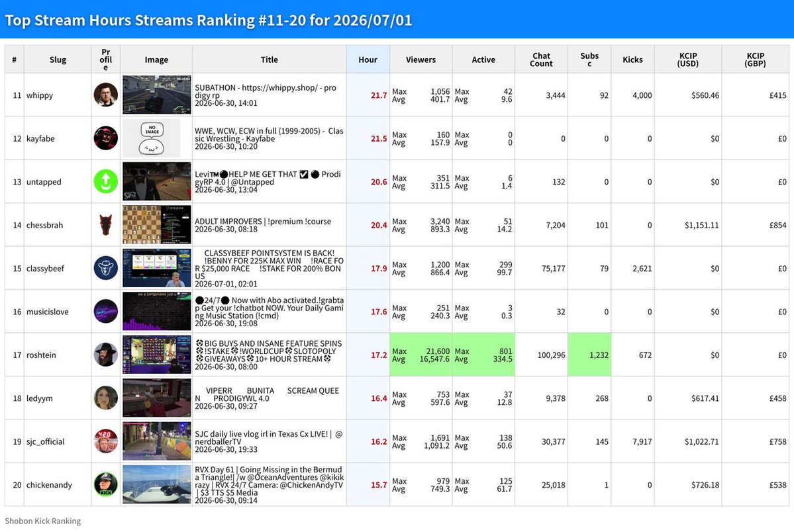Select whippy's 21.7 hour value

[379, 95]
